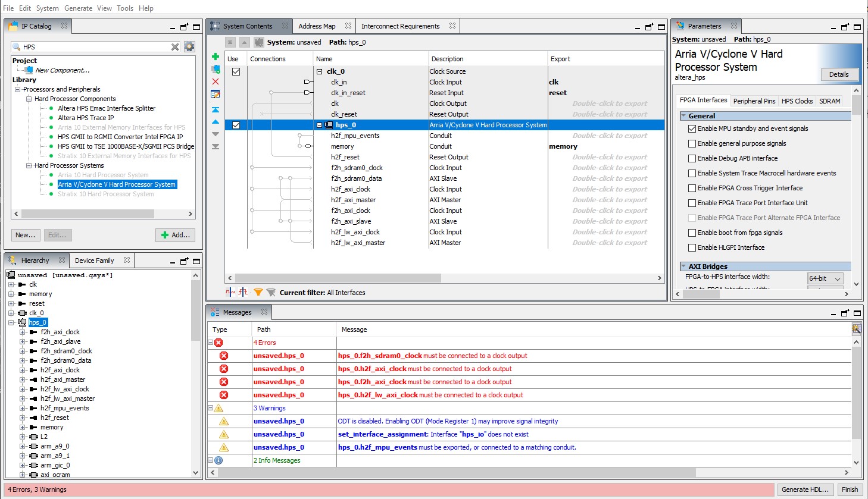Open the IP Catalog search settings gear

pyautogui.click(x=189, y=46)
